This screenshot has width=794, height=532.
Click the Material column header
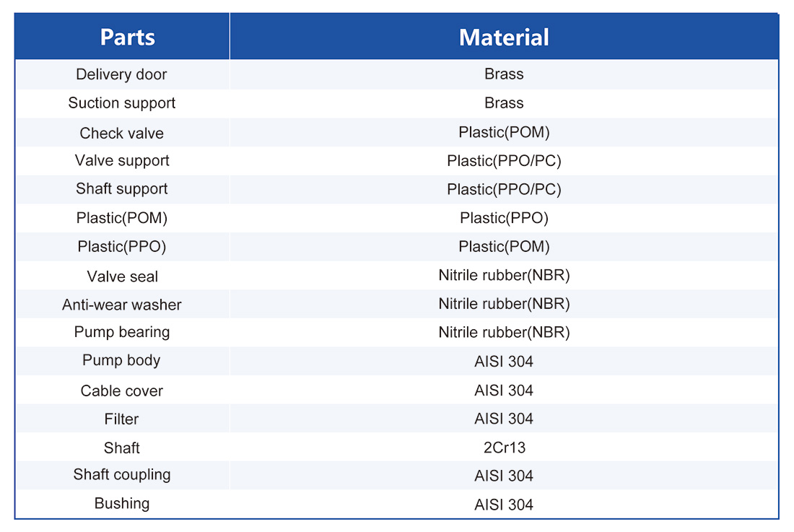[504, 37]
